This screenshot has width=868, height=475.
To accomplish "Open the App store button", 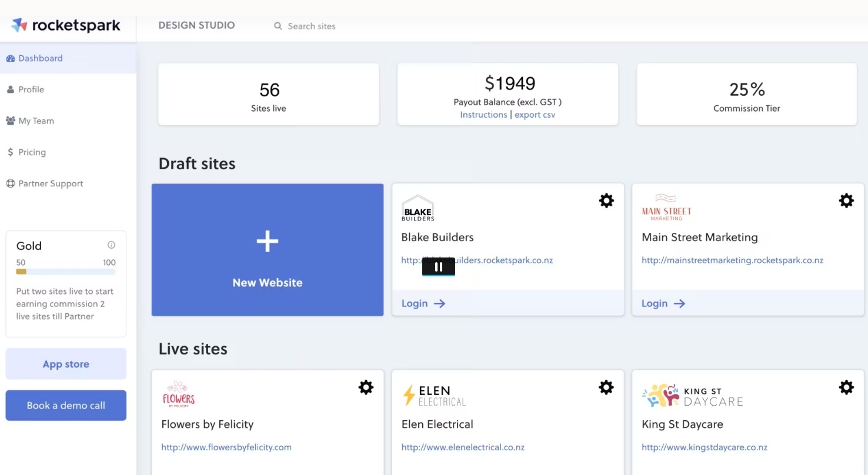I will point(66,364).
